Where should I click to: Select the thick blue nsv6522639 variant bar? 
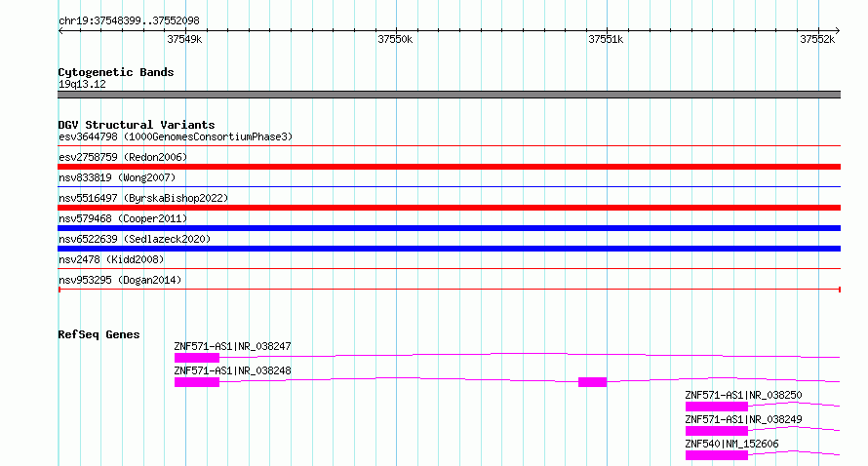[449, 249]
